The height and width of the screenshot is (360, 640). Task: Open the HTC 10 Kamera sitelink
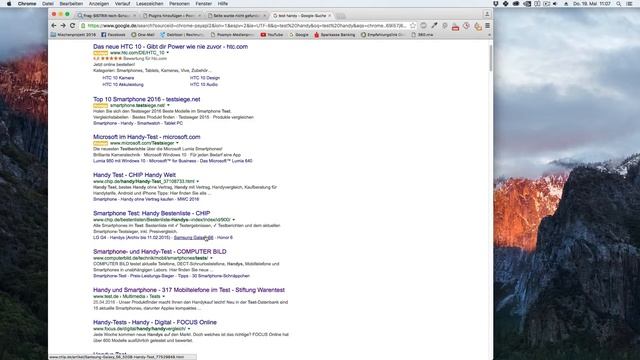(118, 78)
